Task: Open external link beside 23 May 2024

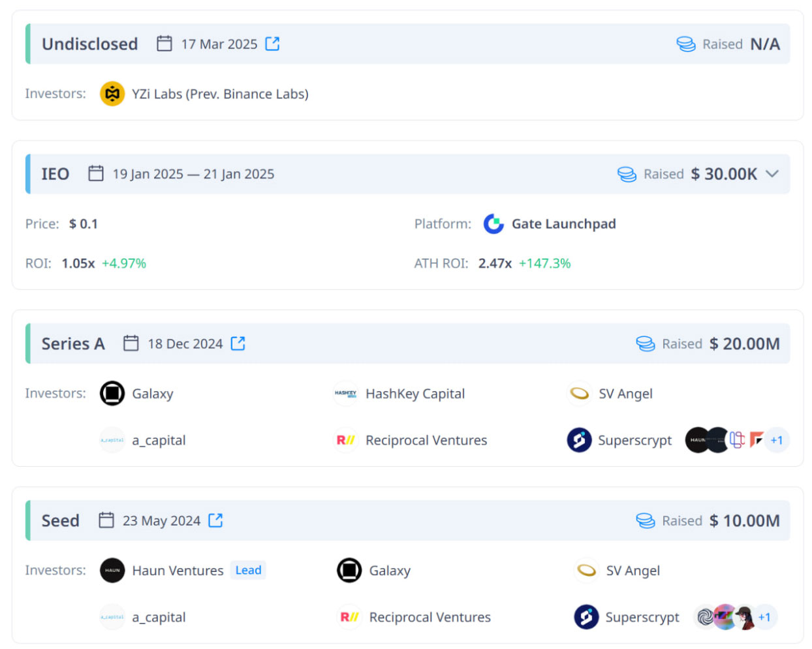Action: (215, 520)
